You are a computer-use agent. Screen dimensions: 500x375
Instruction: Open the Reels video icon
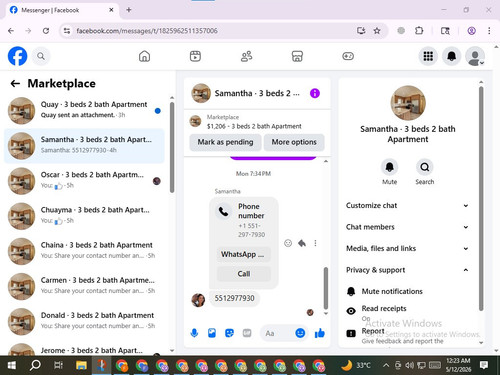(x=195, y=56)
